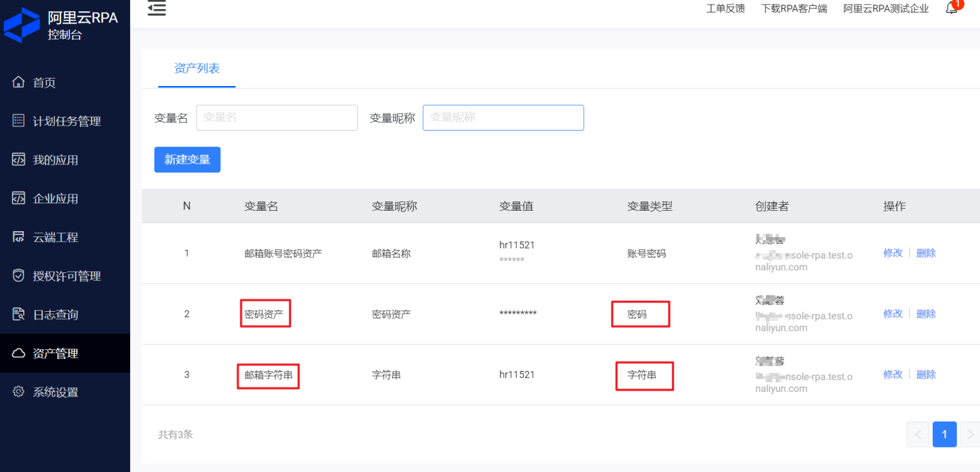Click the icon beside 云端工程

coord(18,237)
